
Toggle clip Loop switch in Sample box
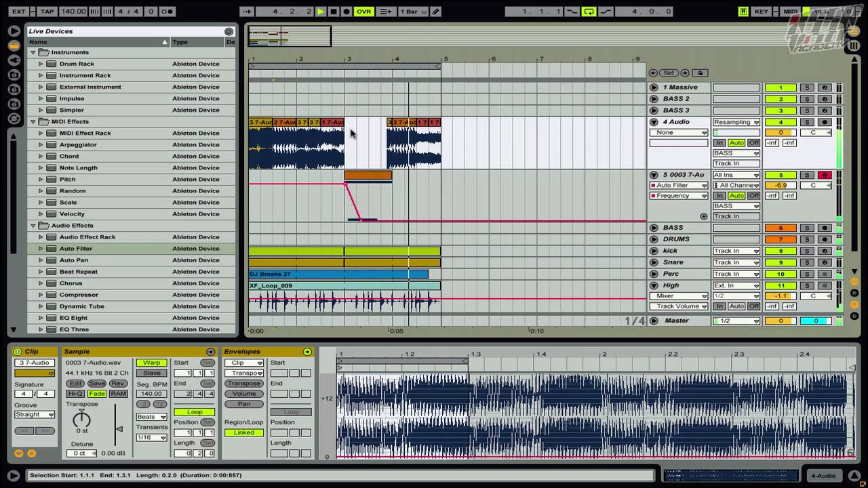click(x=194, y=412)
